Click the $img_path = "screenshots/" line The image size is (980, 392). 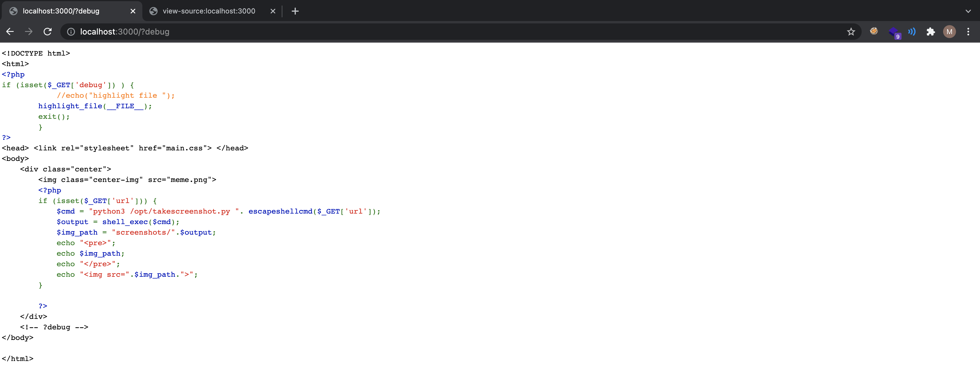click(x=136, y=233)
